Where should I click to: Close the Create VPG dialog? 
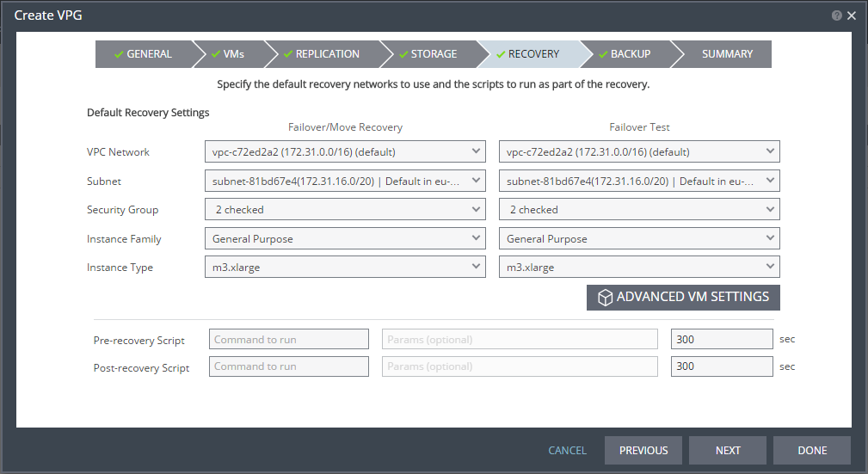(852, 15)
